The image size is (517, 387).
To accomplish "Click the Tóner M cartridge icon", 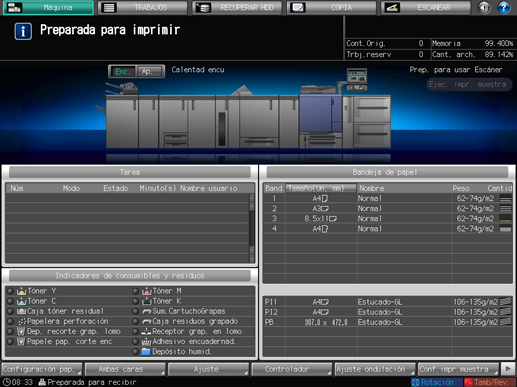I will tap(147, 291).
